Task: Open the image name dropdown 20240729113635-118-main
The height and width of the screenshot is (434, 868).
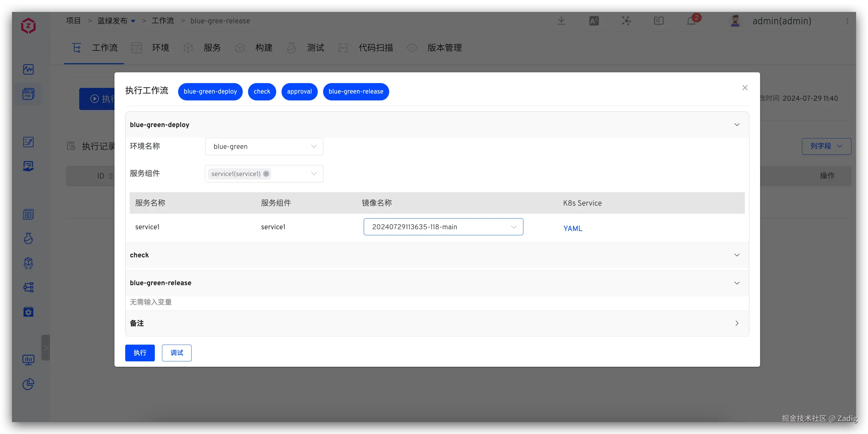Action: (443, 227)
